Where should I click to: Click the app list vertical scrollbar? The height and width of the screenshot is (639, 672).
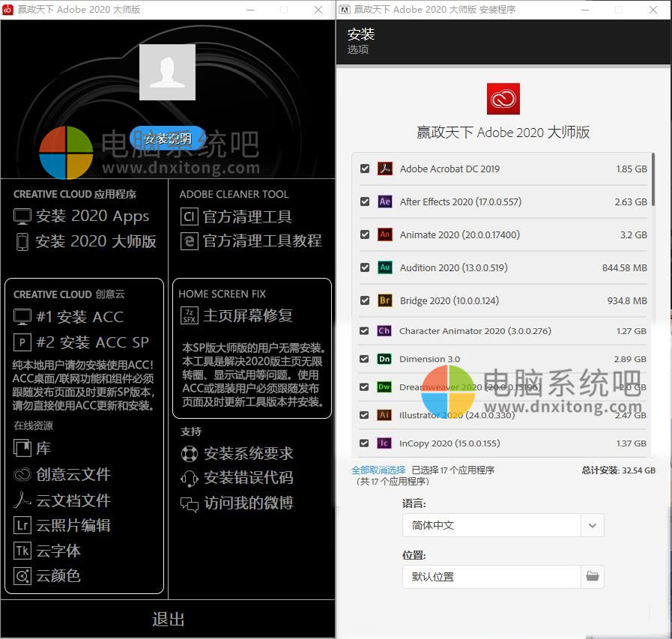653,180
